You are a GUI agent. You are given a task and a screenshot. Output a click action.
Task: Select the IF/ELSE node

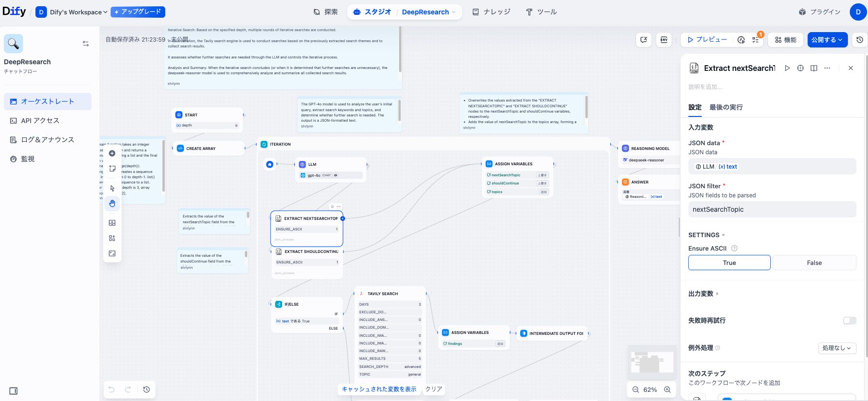pos(307,316)
